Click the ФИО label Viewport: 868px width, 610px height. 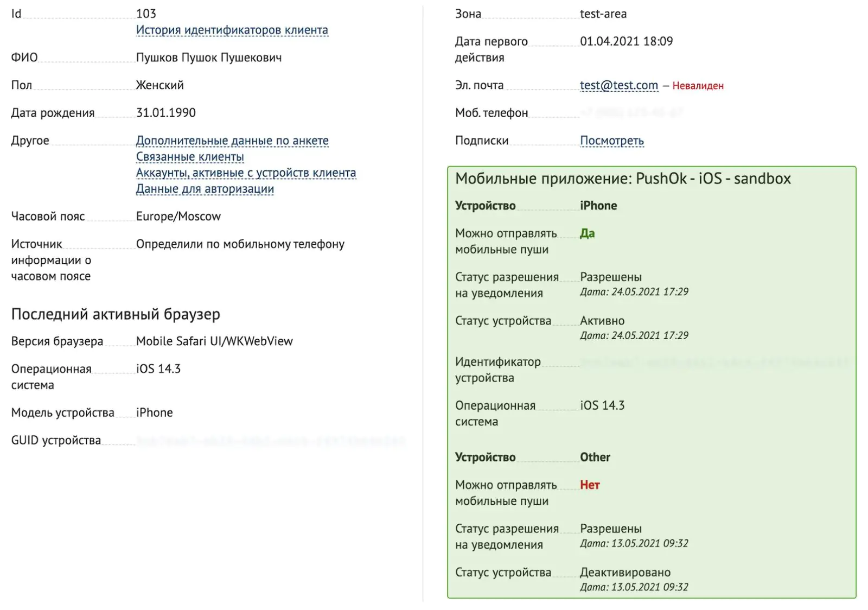(24, 58)
